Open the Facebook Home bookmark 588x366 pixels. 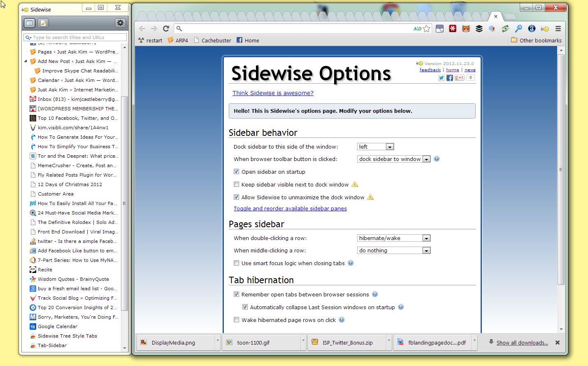click(248, 40)
